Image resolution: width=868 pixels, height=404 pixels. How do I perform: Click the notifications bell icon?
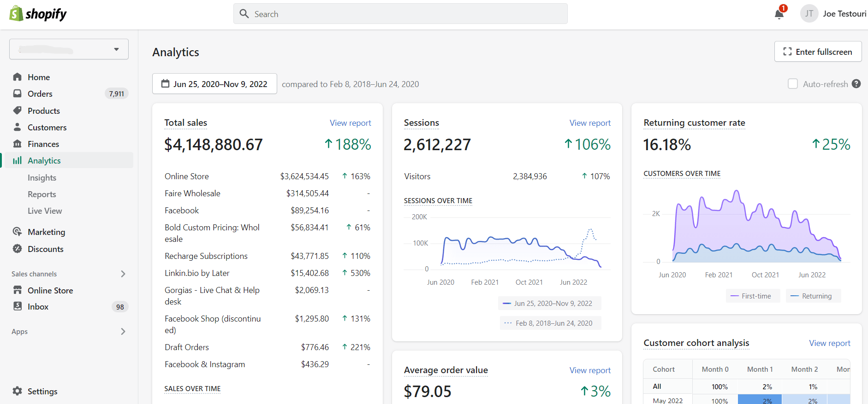[779, 14]
